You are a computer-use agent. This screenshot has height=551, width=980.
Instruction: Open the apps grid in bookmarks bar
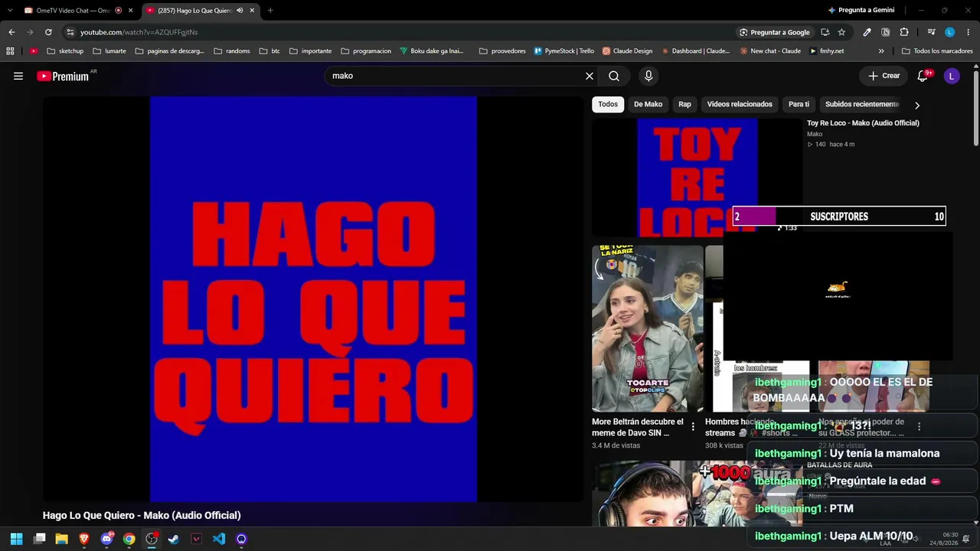pyautogui.click(x=10, y=51)
